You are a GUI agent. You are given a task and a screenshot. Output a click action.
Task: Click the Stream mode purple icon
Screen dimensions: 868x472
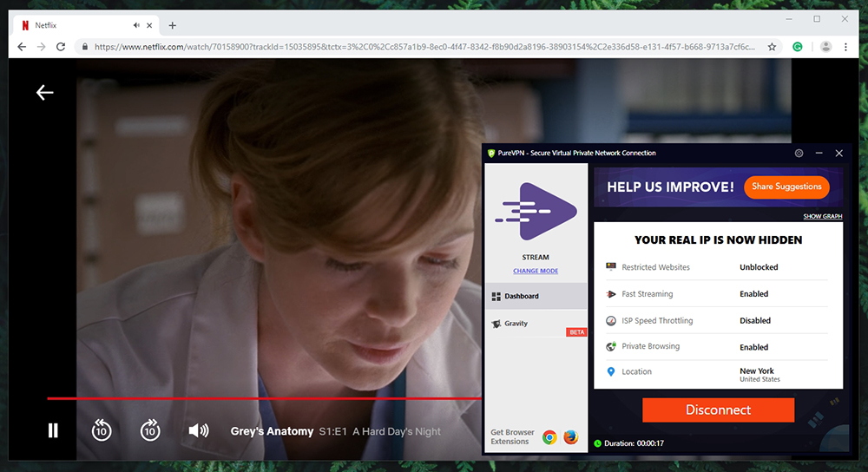pyautogui.click(x=536, y=212)
